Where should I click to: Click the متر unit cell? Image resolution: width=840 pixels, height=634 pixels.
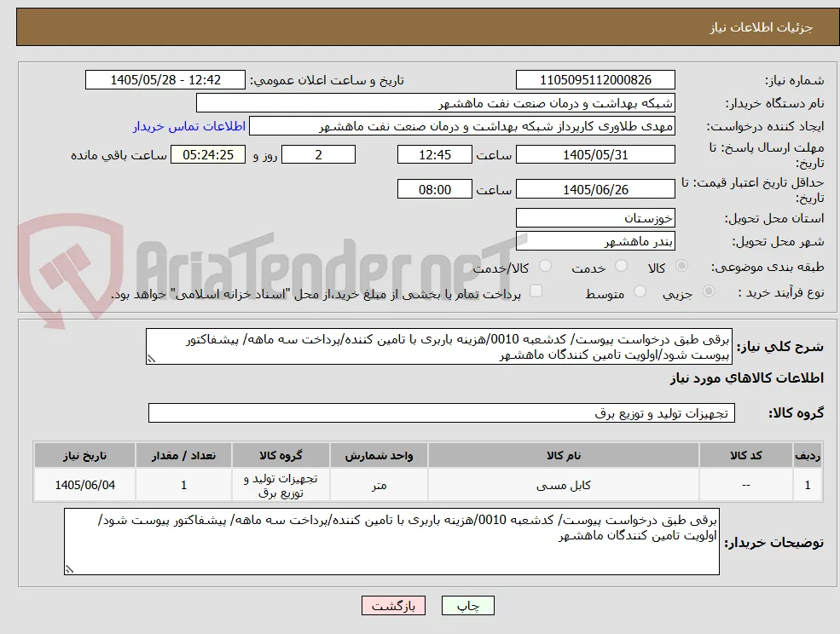coord(379,485)
